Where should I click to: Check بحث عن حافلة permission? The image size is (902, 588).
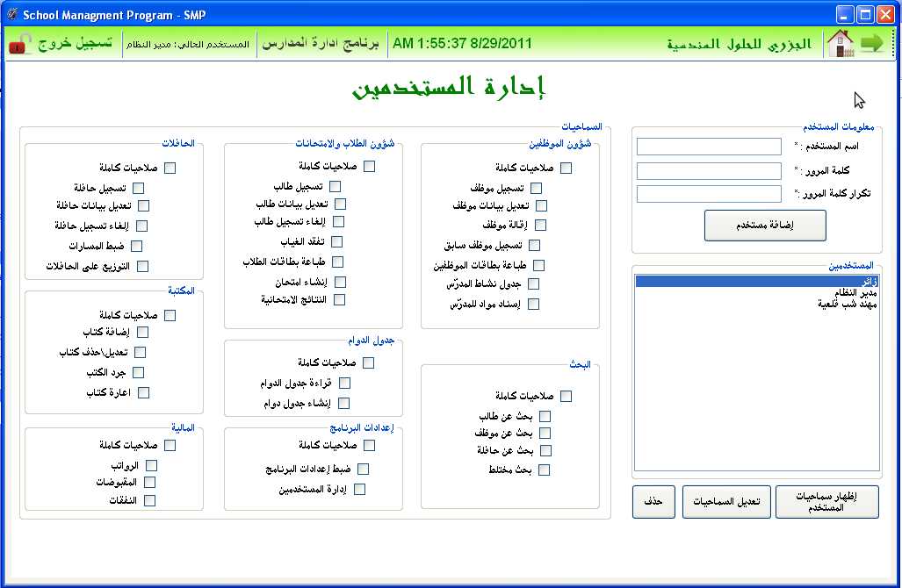(546, 450)
